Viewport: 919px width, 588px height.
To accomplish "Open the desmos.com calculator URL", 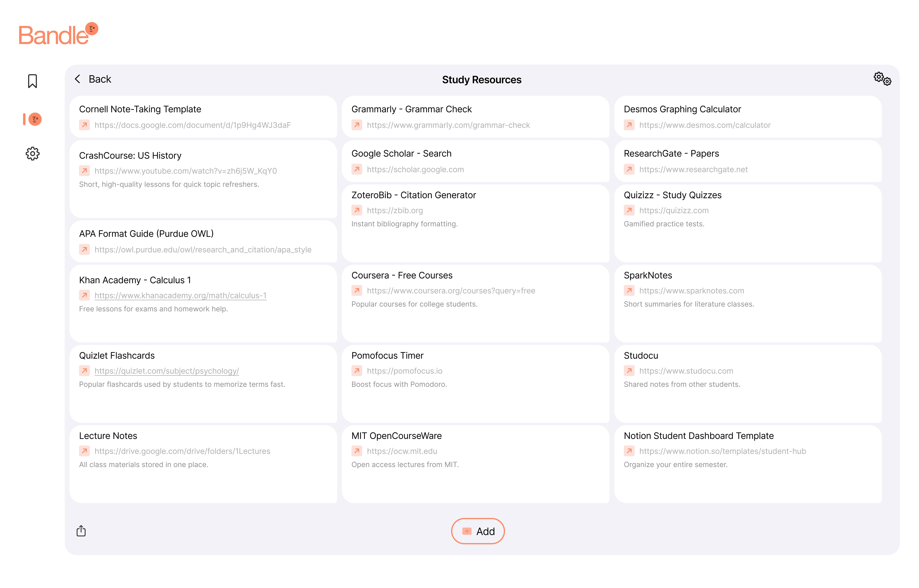I will (705, 125).
